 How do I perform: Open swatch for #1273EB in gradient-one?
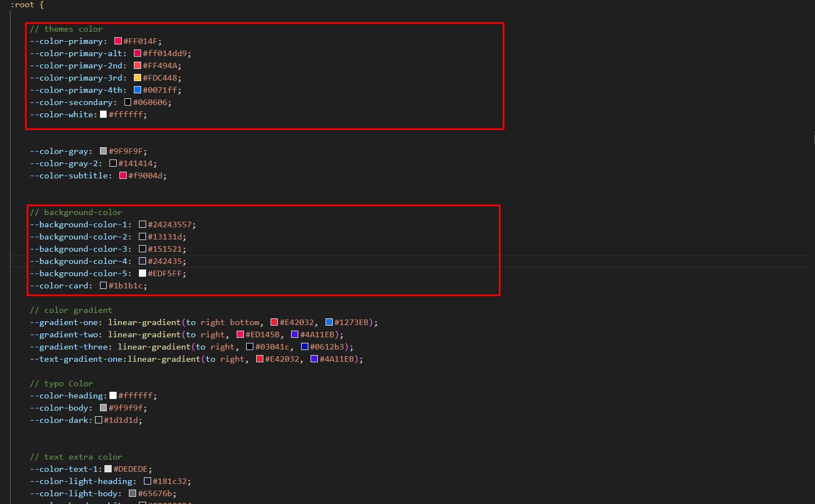click(x=329, y=322)
